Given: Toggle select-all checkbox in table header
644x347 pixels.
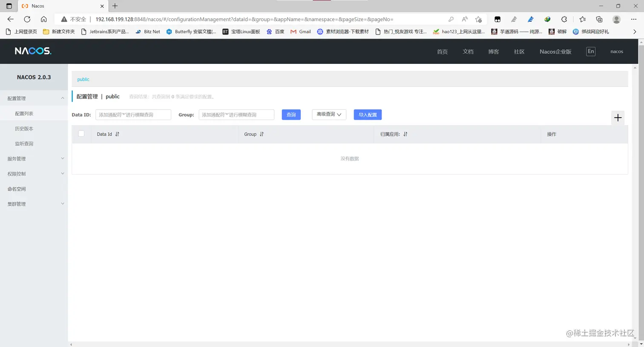Looking at the screenshot, I should click(x=81, y=134).
